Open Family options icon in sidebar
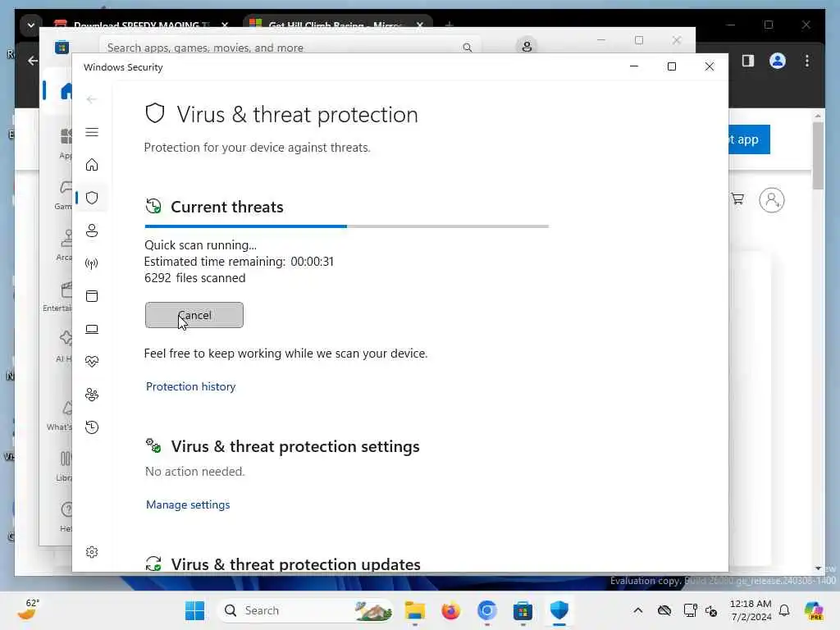The width and height of the screenshot is (840, 630). 92,395
